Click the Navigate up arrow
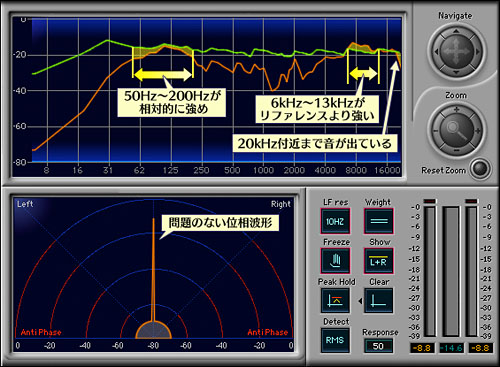This screenshot has height=367, width=500. (x=456, y=31)
